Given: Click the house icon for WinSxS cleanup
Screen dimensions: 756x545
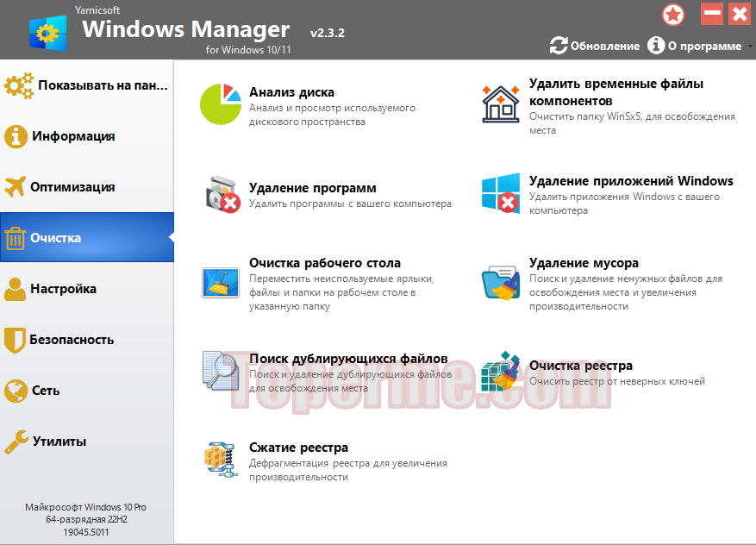Looking at the screenshot, I should [x=501, y=104].
